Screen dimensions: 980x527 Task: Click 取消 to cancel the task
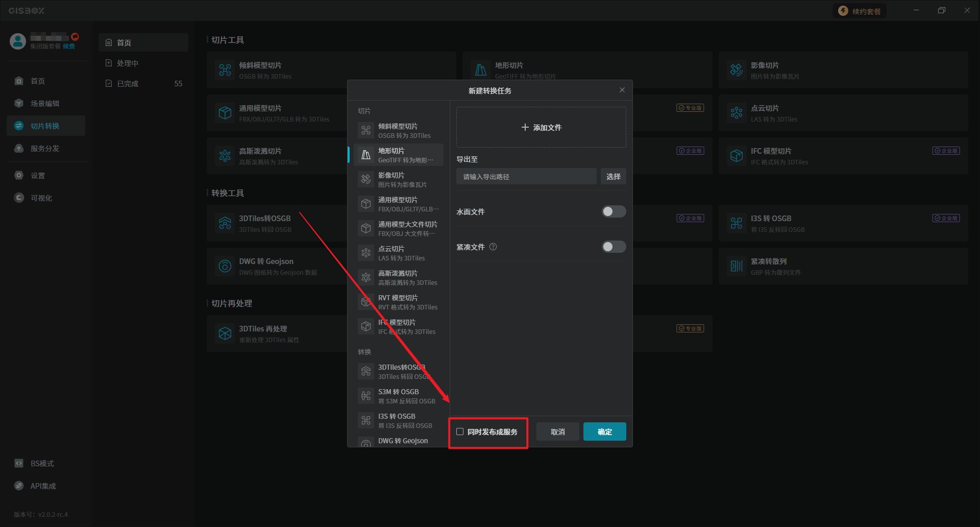557,432
